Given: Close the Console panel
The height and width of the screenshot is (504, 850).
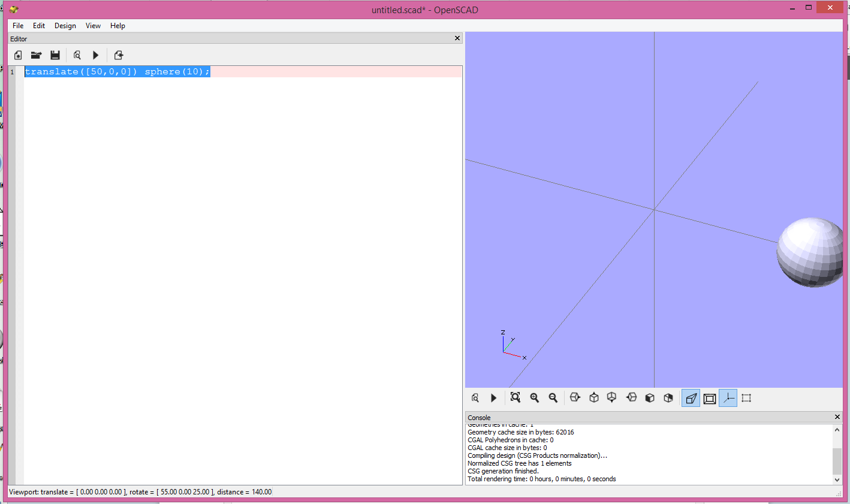Looking at the screenshot, I should (837, 417).
